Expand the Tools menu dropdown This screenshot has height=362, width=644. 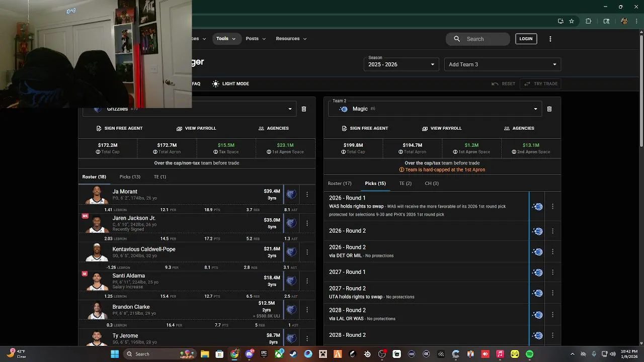pos(226,39)
